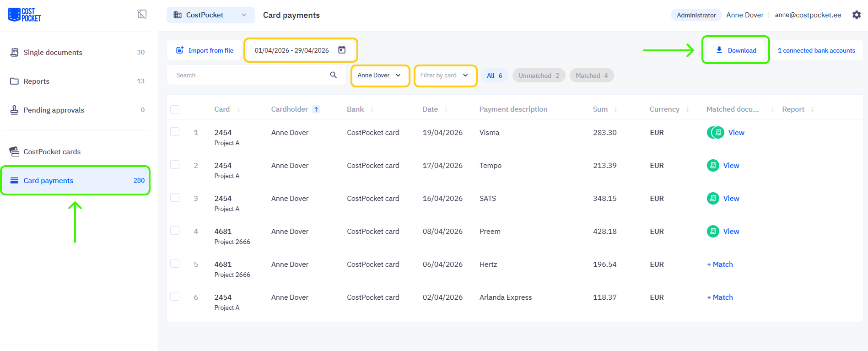Select the Tempo payment row checkbox
Image resolution: width=868 pixels, height=351 pixels.
175,164
